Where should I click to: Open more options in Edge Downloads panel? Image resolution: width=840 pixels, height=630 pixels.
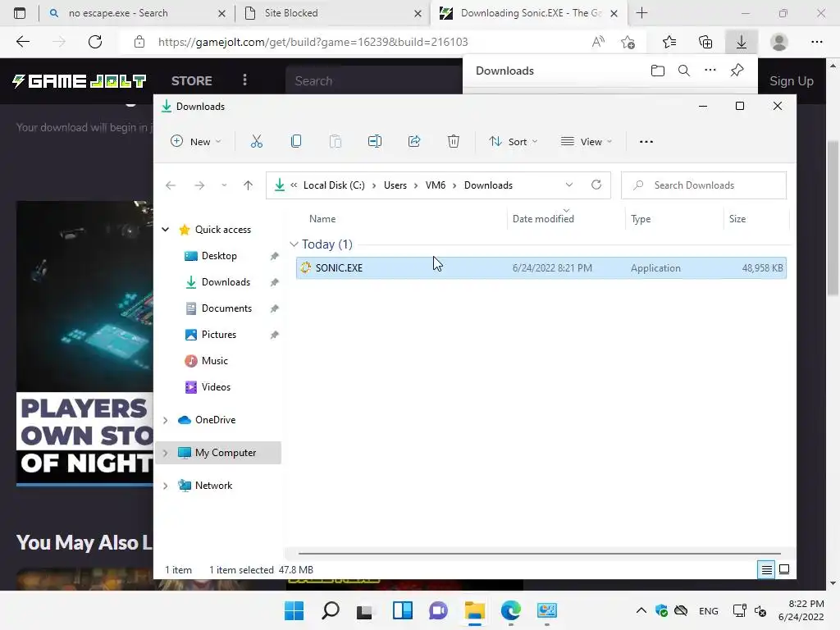(x=710, y=71)
